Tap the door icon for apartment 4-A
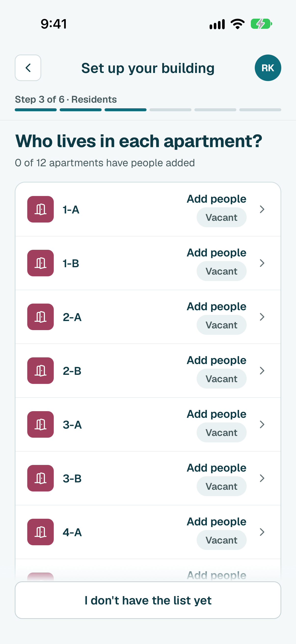The image size is (296, 644). 40,532
